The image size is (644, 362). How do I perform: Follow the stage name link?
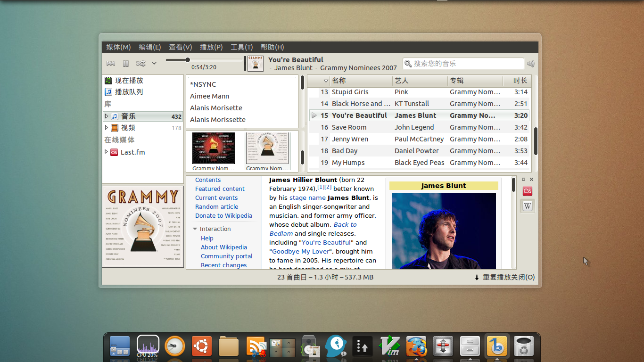pyautogui.click(x=307, y=197)
